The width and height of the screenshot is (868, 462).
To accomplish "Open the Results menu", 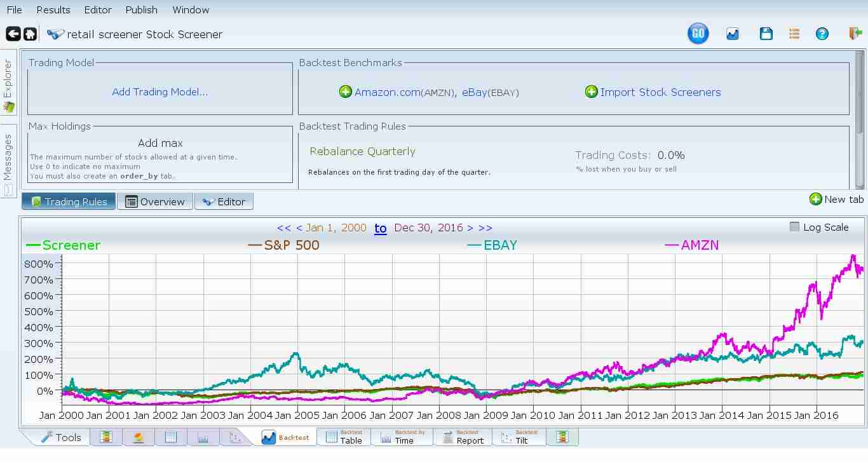I will (x=53, y=10).
